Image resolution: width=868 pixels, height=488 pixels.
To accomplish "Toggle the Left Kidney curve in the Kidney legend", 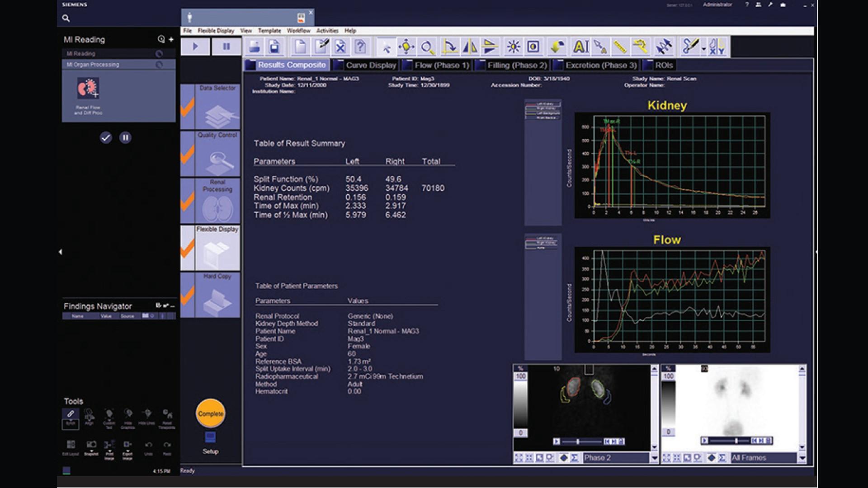I will click(545, 104).
